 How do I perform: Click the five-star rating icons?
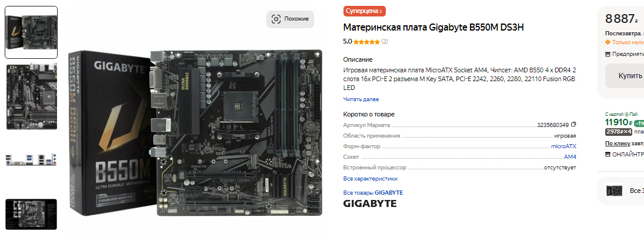(366, 42)
